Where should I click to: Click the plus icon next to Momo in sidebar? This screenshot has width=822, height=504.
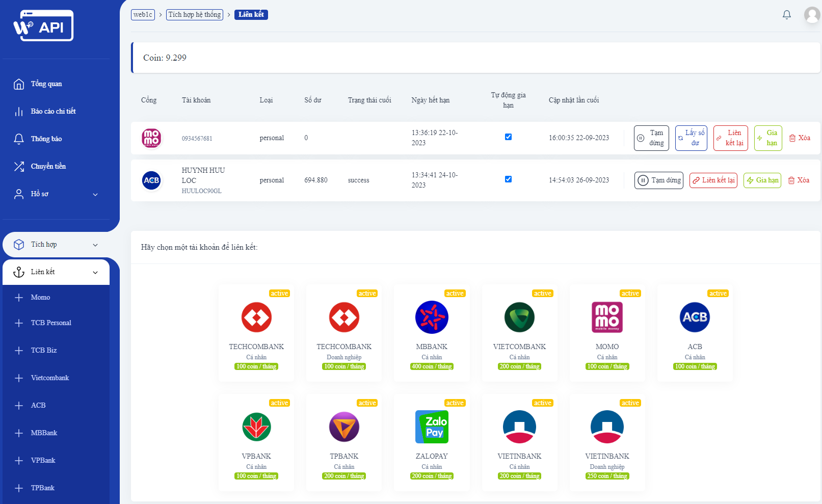[x=19, y=298]
